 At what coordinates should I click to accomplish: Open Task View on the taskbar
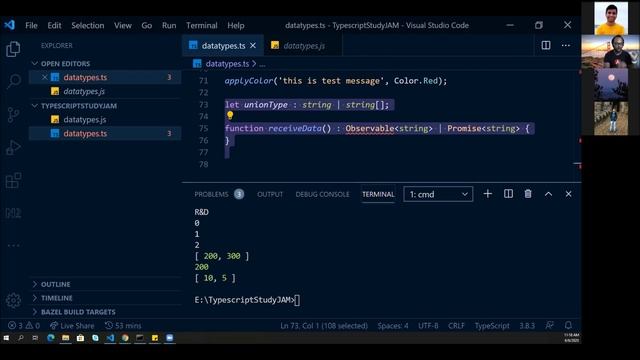[x=35, y=338]
